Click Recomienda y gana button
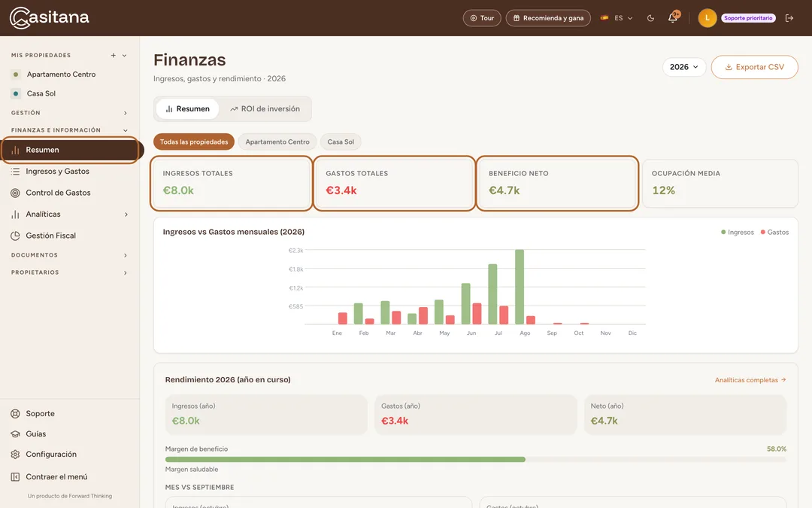The image size is (812, 508). [548, 18]
